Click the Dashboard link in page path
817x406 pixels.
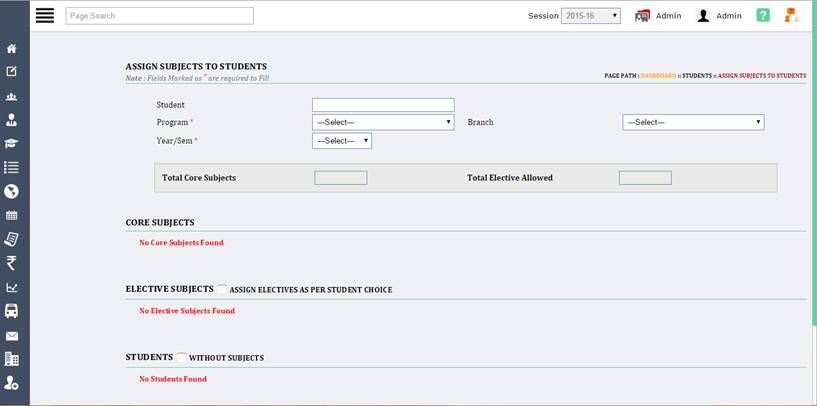pyautogui.click(x=658, y=76)
